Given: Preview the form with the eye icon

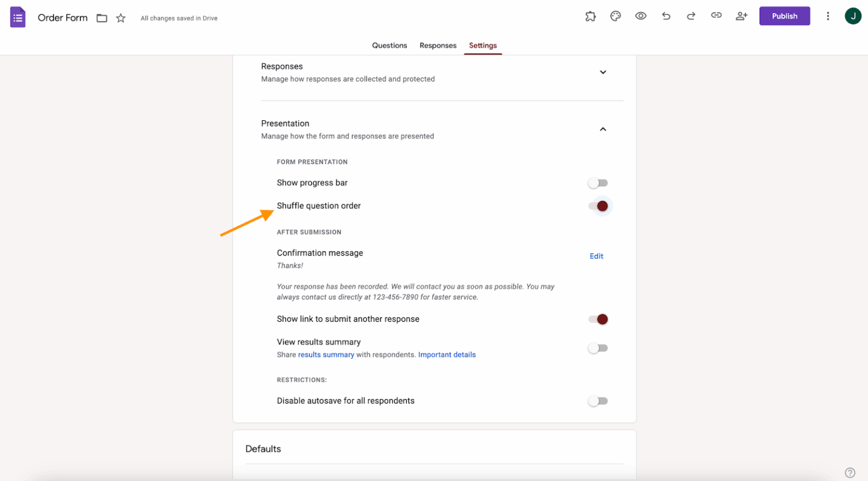Looking at the screenshot, I should (x=641, y=16).
